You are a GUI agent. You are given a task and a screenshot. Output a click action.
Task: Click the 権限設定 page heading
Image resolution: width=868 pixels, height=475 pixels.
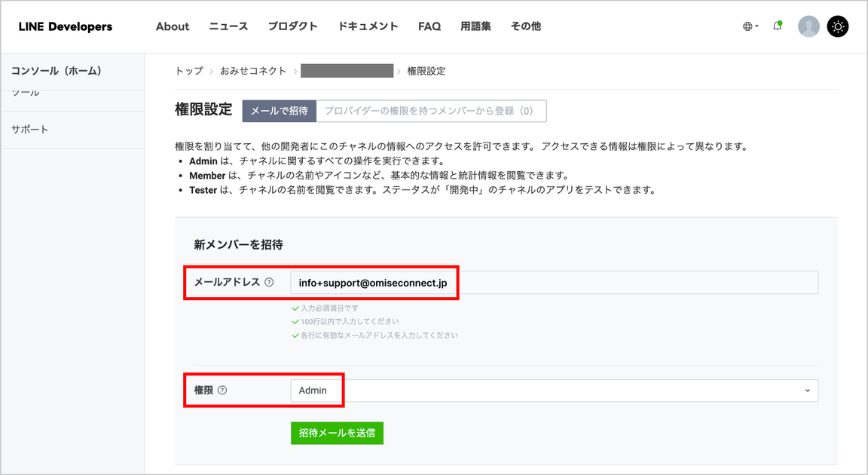(203, 109)
